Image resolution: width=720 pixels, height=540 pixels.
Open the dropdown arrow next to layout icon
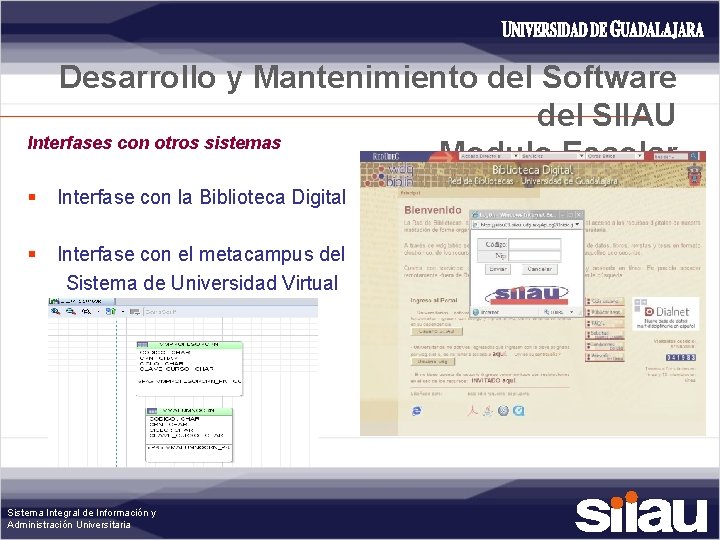tap(123, 312)
